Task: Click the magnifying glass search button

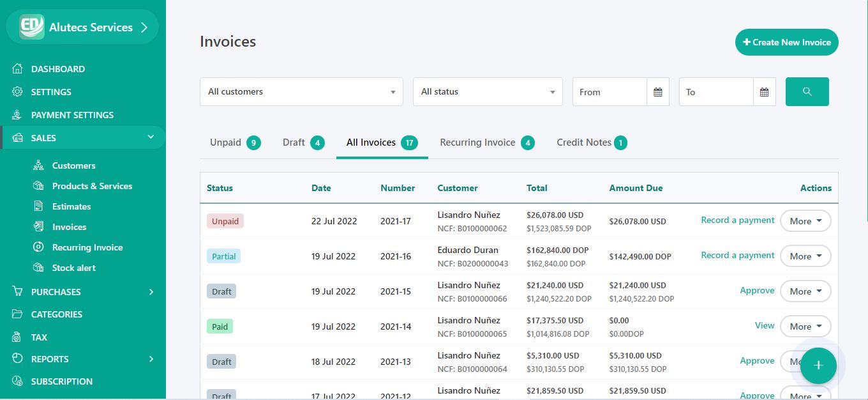Action: (x=807, y=92)
